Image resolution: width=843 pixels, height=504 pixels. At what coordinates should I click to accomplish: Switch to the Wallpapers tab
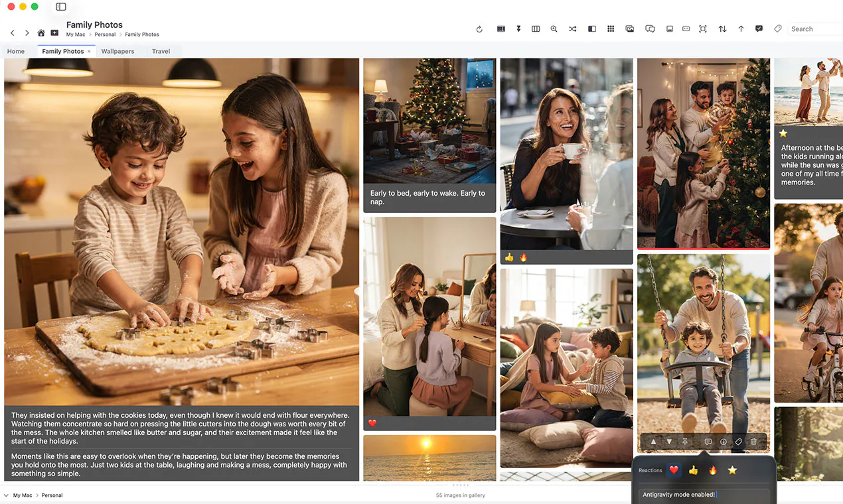117,51
